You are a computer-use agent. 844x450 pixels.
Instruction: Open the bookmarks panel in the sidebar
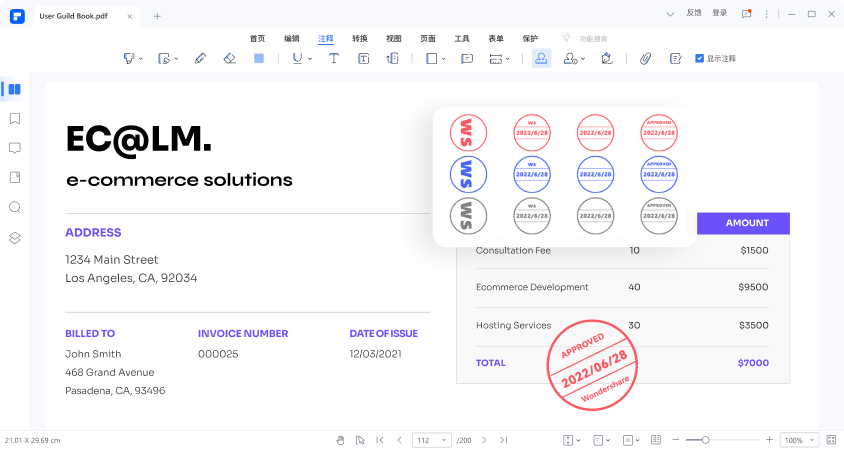point(14,119)
